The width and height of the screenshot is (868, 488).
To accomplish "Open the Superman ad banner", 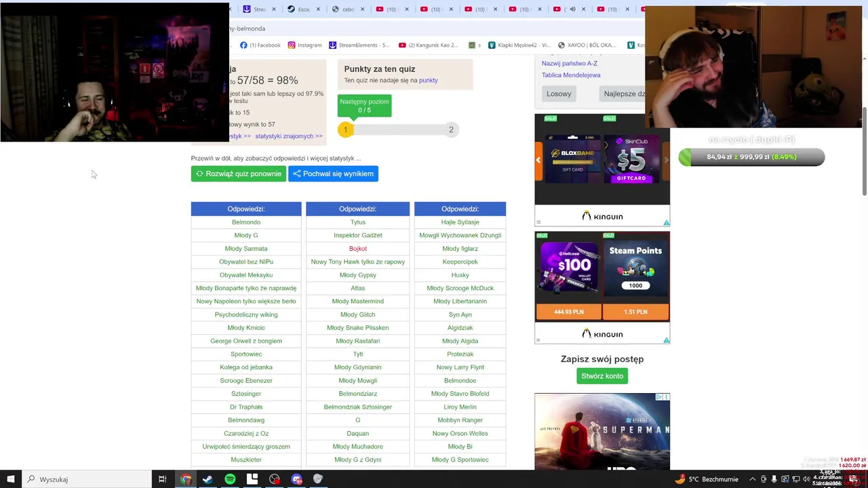I will 602,431.
